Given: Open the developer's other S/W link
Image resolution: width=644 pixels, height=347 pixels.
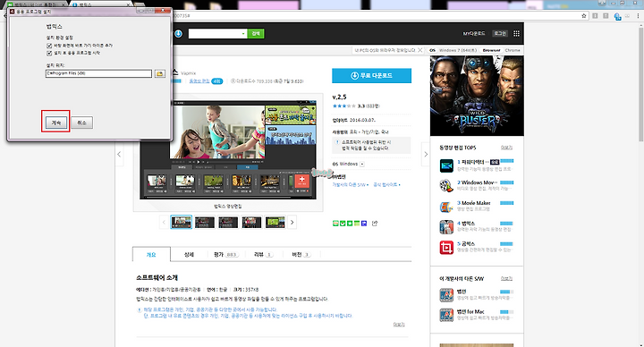Looking at the screenshot, I should (351, 185).
